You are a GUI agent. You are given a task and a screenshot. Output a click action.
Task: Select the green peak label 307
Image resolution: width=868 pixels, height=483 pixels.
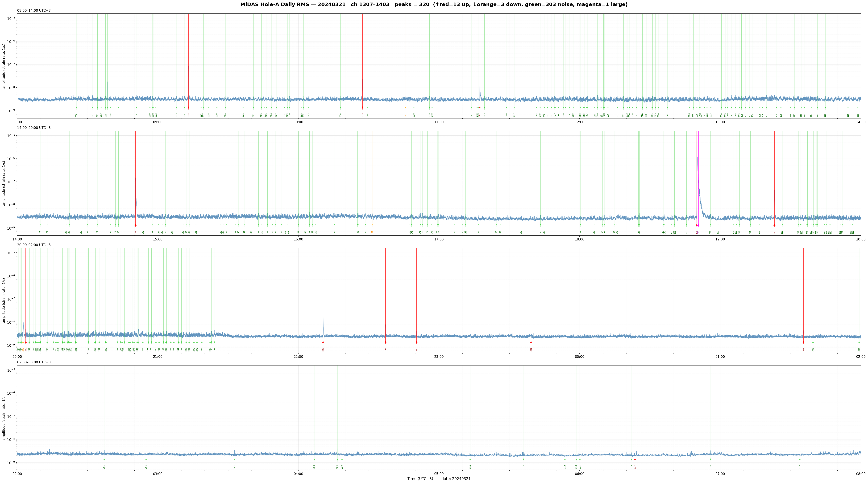[x=235, y=467]
